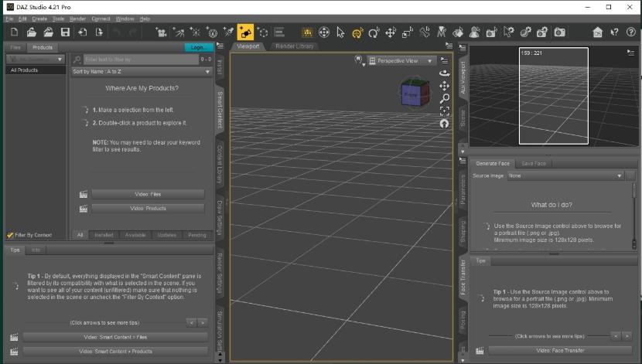The image size is (642, 364).
Task: Click the viewport Reset view icon
Action: pos(444,124)
